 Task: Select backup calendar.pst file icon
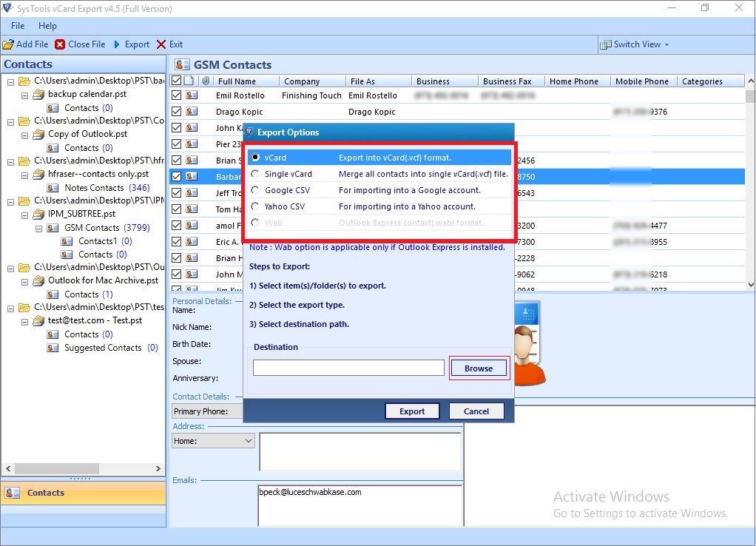pos(38,95)
